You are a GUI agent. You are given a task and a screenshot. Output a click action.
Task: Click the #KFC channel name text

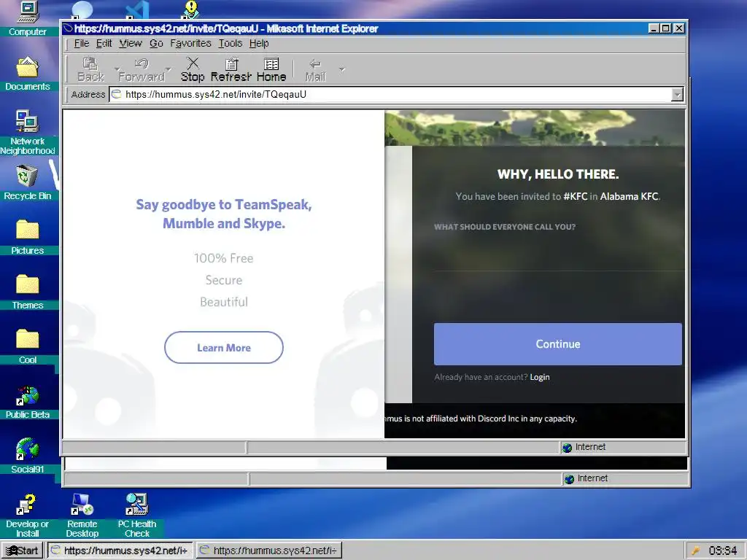(x=575, y=196)
